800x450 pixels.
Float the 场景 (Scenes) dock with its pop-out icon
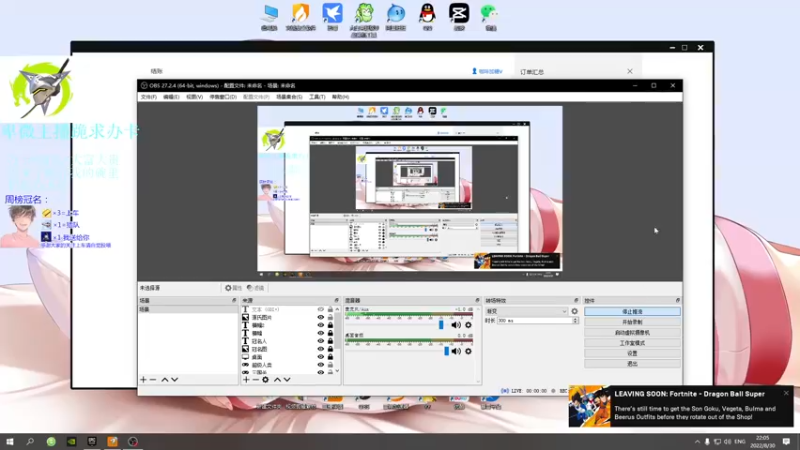[234, 301]
